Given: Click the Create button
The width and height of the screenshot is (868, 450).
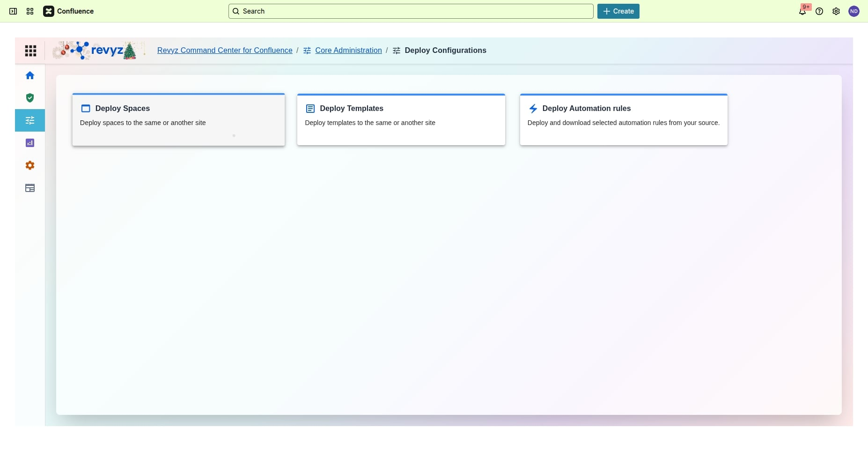Looking at the screenshot, I should (x=618, y=11).
